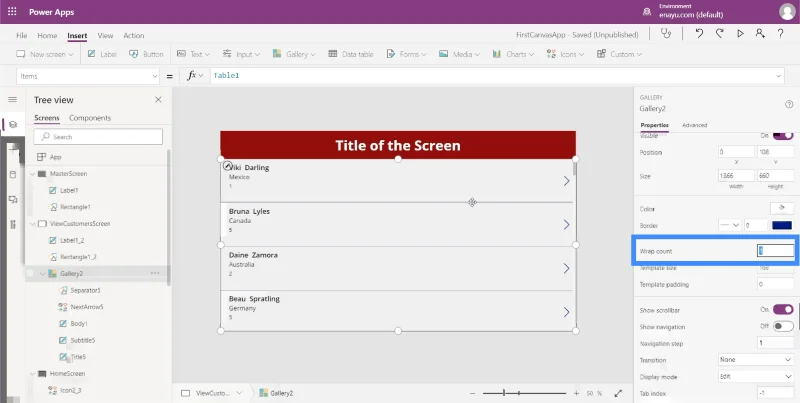Open the Gallery dropdown
The height and width of the screenshot is (403, 800).
click(x=293, y=54)
